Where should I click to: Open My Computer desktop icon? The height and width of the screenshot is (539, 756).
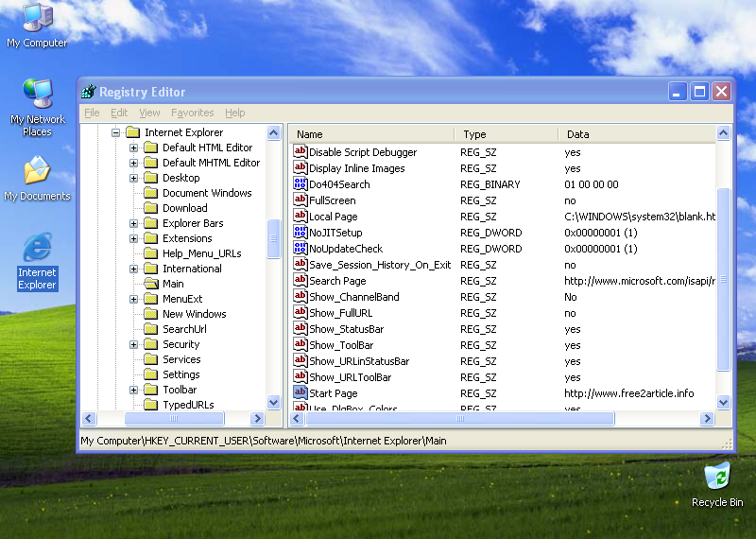coord(37,26)
